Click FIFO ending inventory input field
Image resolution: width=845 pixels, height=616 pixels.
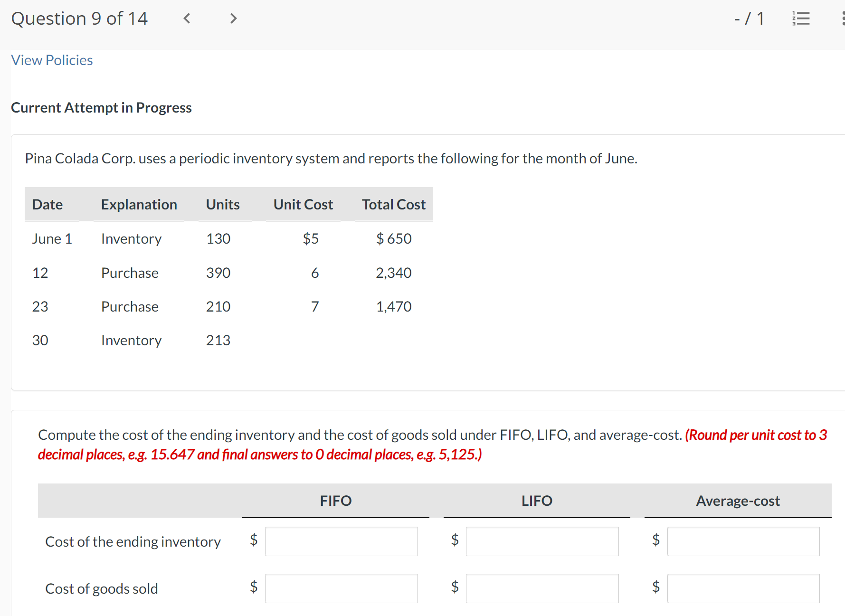[x=342, y=541]
